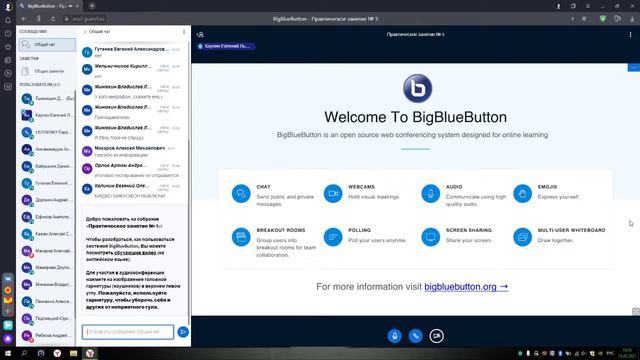Toggle webcam sharing button at bottom
640x360 pixels.
point(437,336)
